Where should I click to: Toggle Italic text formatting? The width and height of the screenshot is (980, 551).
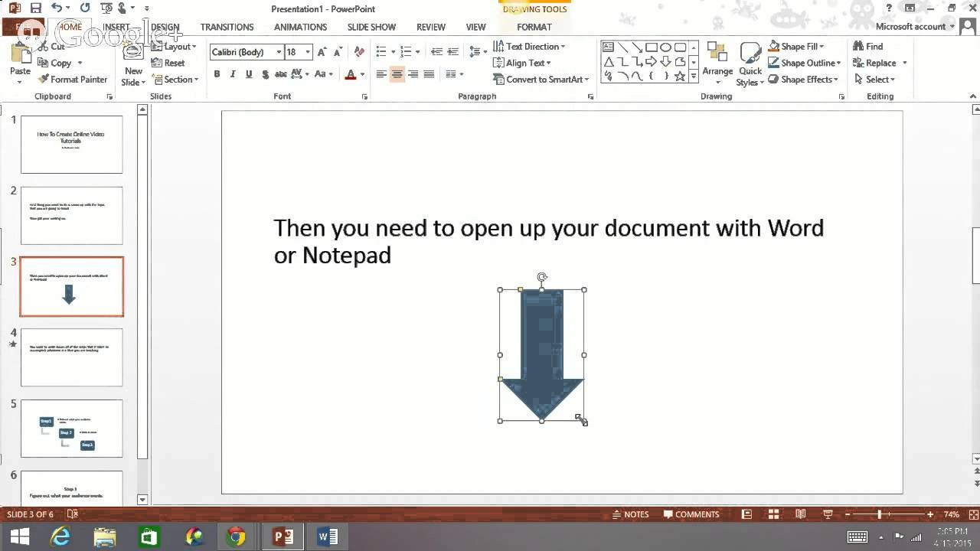[x=233, y=74]
